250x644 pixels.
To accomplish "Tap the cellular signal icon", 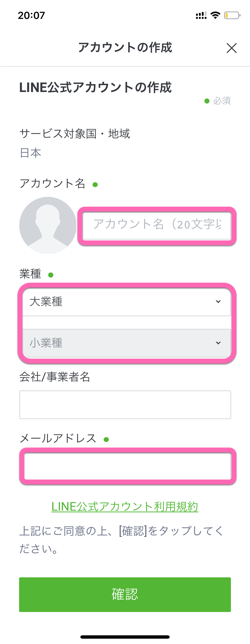I will click(x=201, y=16).
